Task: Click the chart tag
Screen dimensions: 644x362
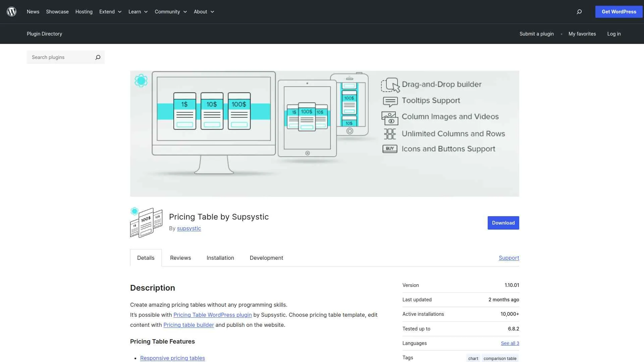Action: (473, 358)
